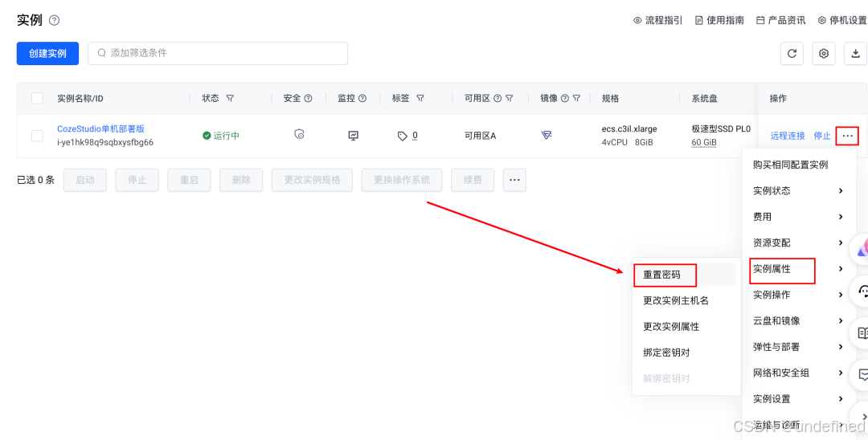Expand the 实例属性 submenu
Screen dimensions: 868x440
[x=797, y=269]
